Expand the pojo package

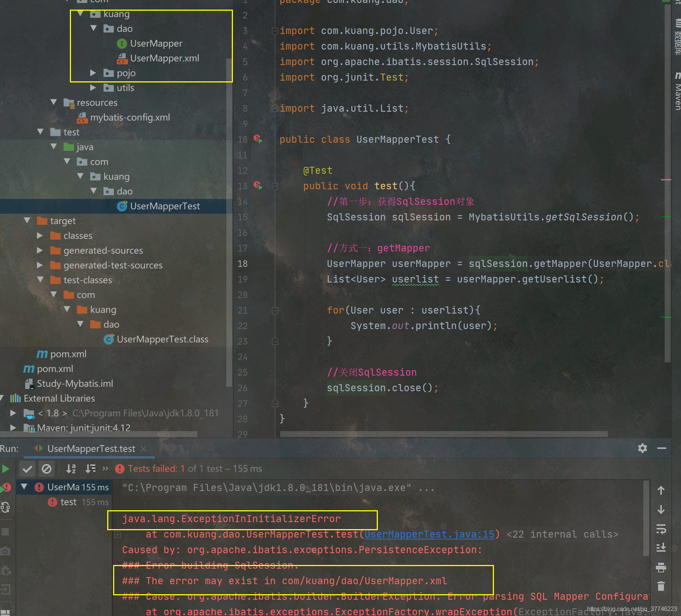click(93, 73)
